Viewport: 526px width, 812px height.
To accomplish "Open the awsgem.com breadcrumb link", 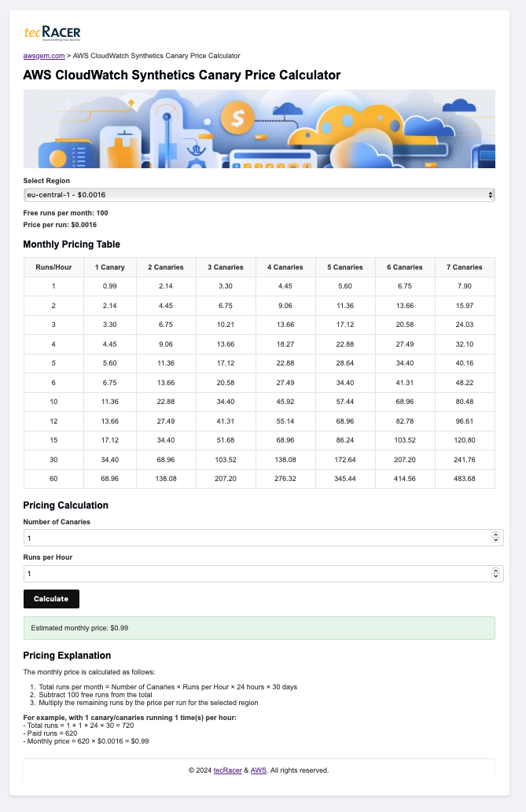I will click(44, 56).
